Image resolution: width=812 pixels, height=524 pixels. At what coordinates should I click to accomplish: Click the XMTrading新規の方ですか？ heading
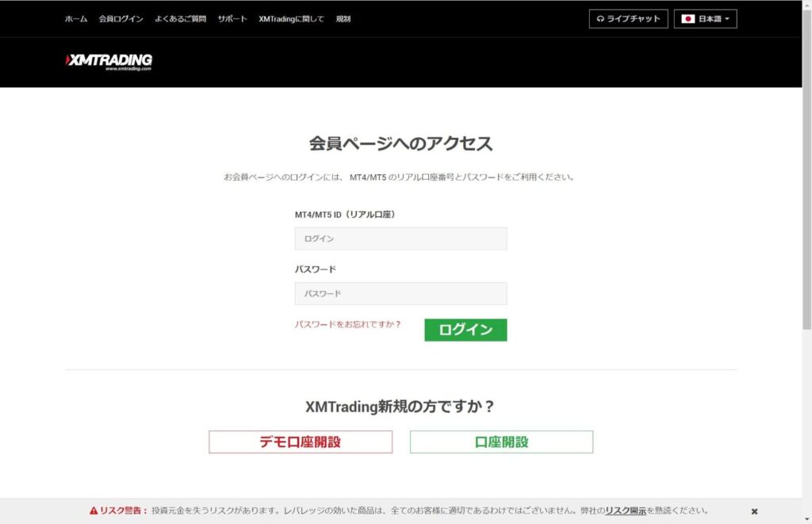[x=400, y=407]
